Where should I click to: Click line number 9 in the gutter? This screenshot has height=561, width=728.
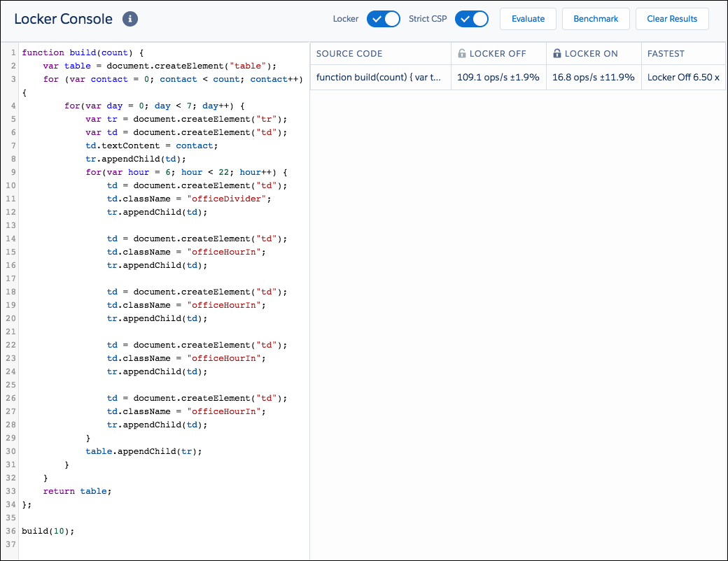coord(13,172)
